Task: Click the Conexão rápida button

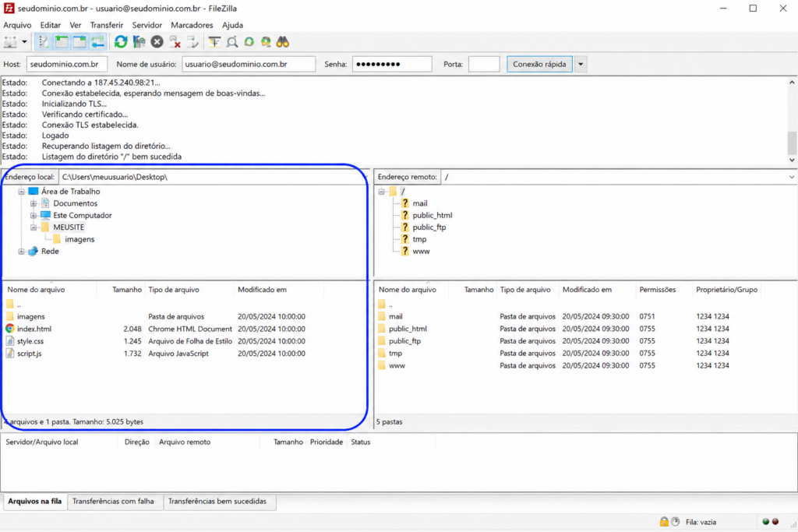Action: [539, 64]
